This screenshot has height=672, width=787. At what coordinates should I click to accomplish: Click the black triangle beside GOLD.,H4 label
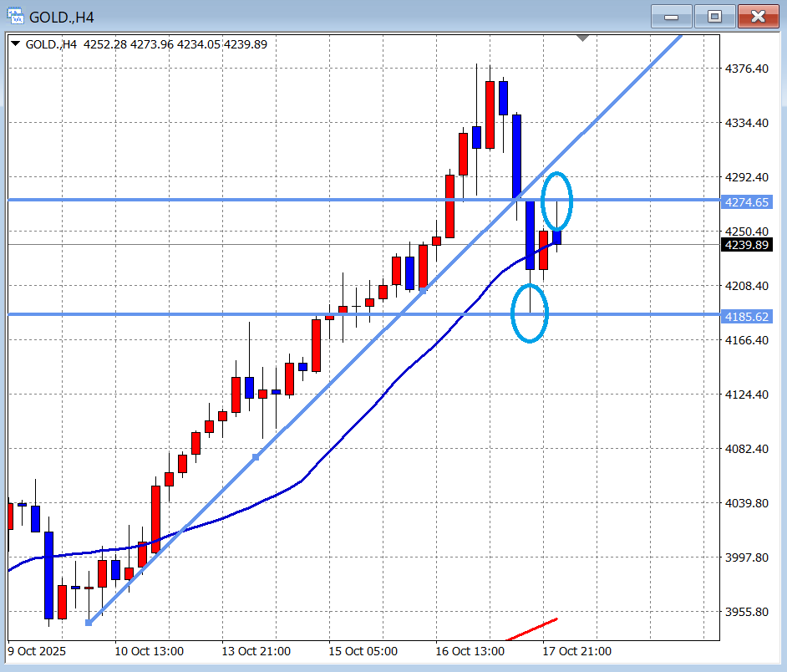tap(16, 44)
